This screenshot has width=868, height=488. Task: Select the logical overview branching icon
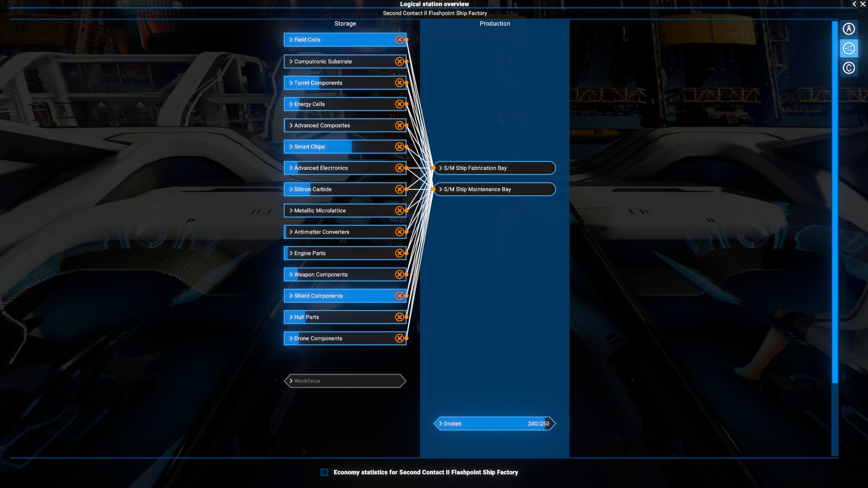[849, 48]
